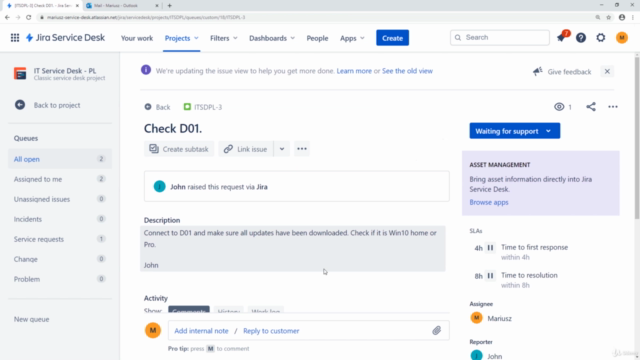Open the issue actions three-dot menu
640x360 pixels.
[613, 107]
